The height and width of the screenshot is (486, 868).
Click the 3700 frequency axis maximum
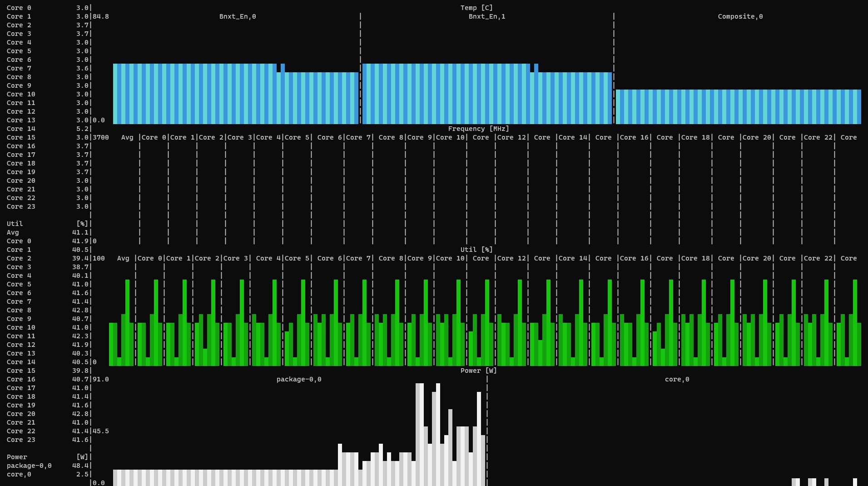point(101,137)
